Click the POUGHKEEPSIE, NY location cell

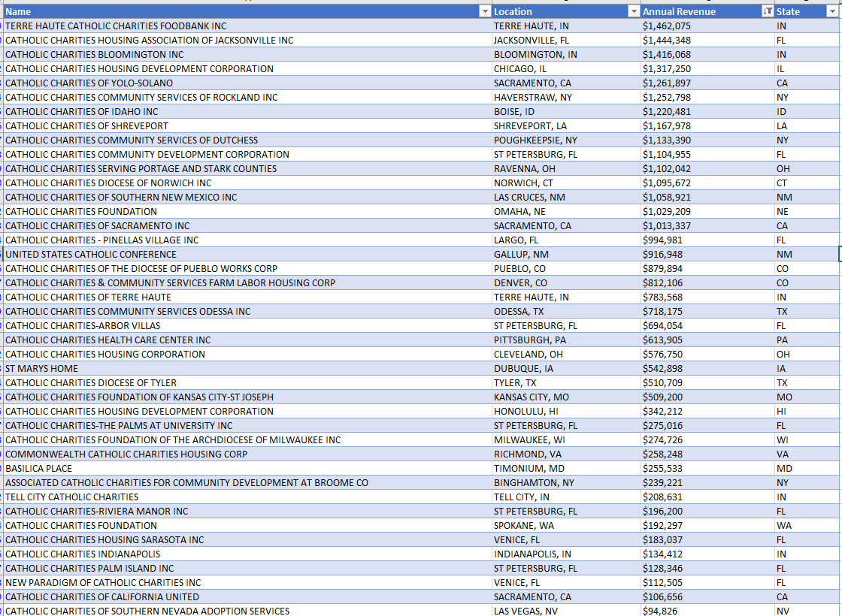click(566, 140)
